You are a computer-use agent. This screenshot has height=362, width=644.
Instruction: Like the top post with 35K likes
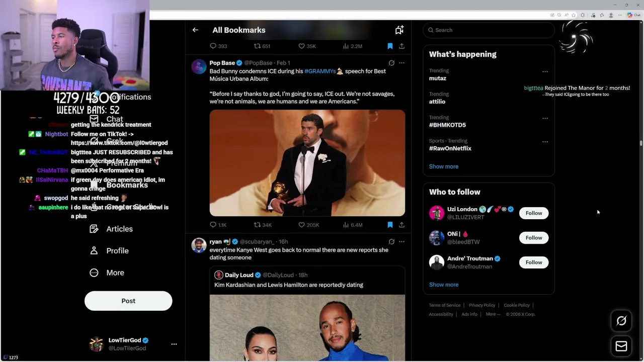(307, 46)
